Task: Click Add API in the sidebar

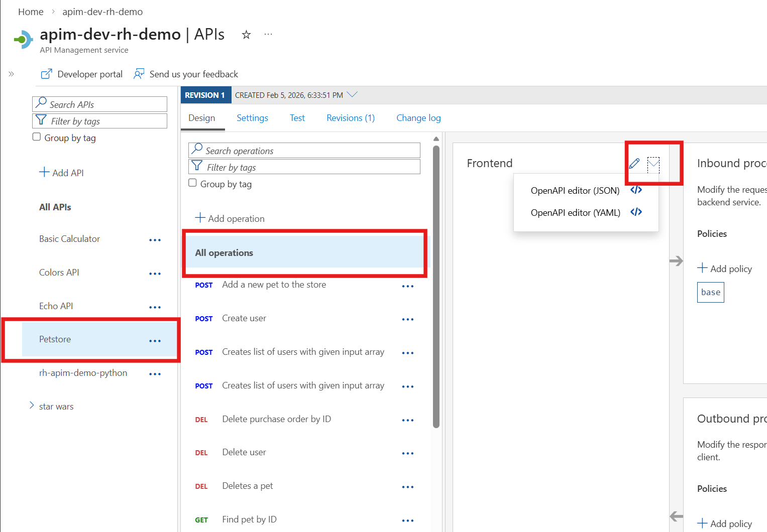Action: [x=61, y=173]
